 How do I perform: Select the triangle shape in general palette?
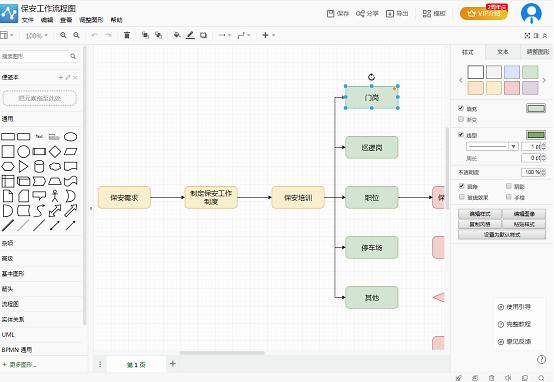[23, 166]
